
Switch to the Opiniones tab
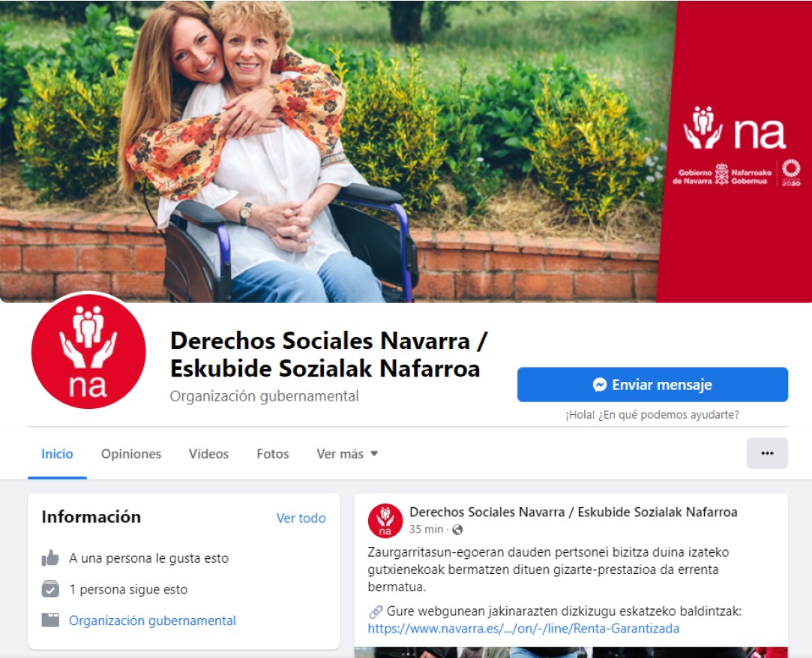pyautogui.click(x=131, y=454)
